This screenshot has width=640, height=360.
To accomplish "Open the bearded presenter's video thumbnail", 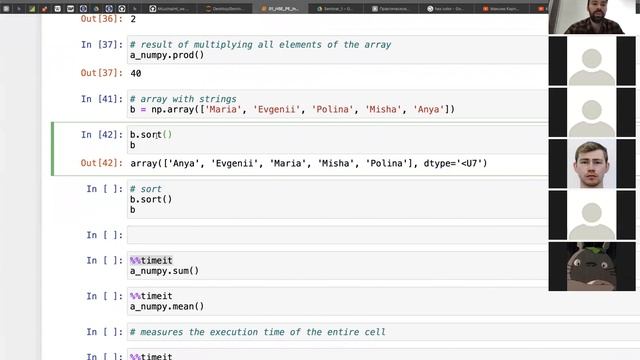I will 591,17.
